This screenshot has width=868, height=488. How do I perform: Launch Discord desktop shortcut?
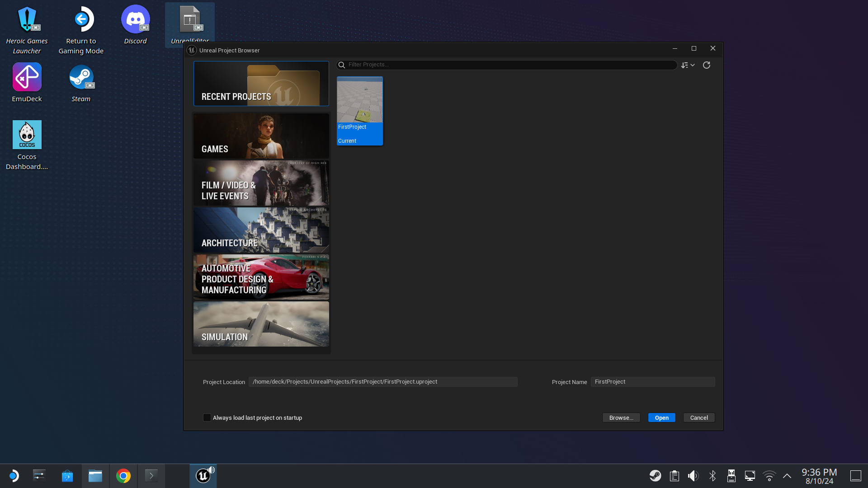(135, 19)
